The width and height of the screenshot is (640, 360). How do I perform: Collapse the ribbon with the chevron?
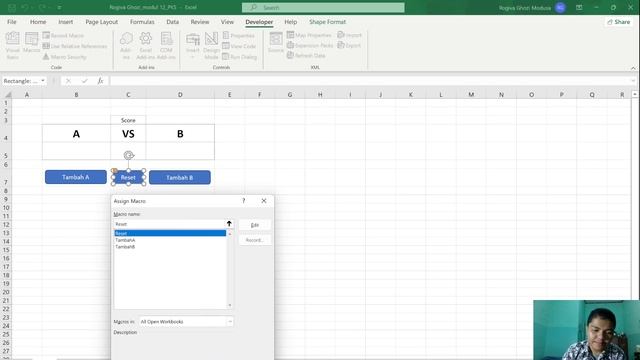click(x=633, y=68)
